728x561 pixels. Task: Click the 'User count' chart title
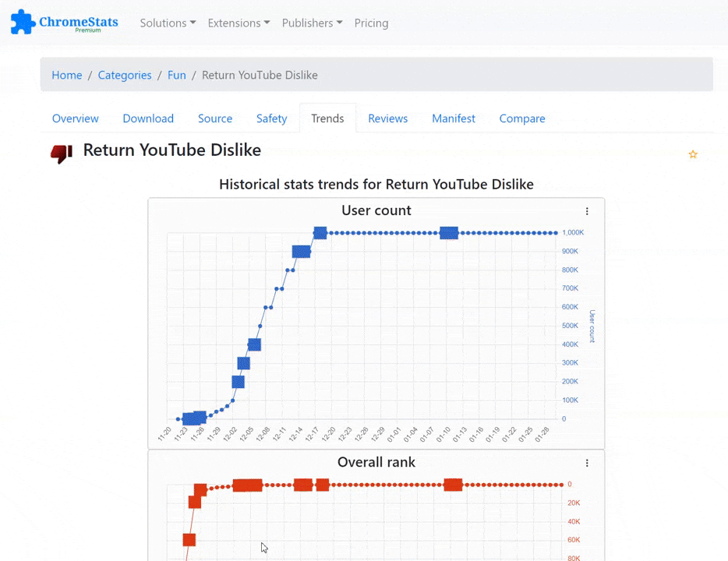click(376, 210)
